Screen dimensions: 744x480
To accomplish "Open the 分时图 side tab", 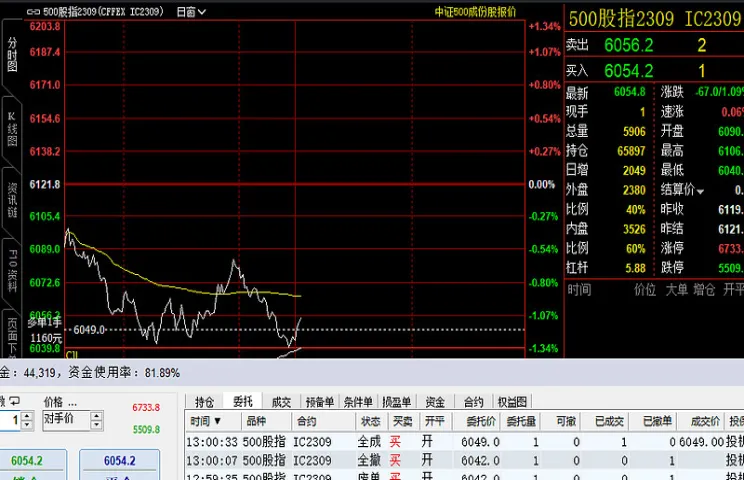I will click(x=12, y=54).
